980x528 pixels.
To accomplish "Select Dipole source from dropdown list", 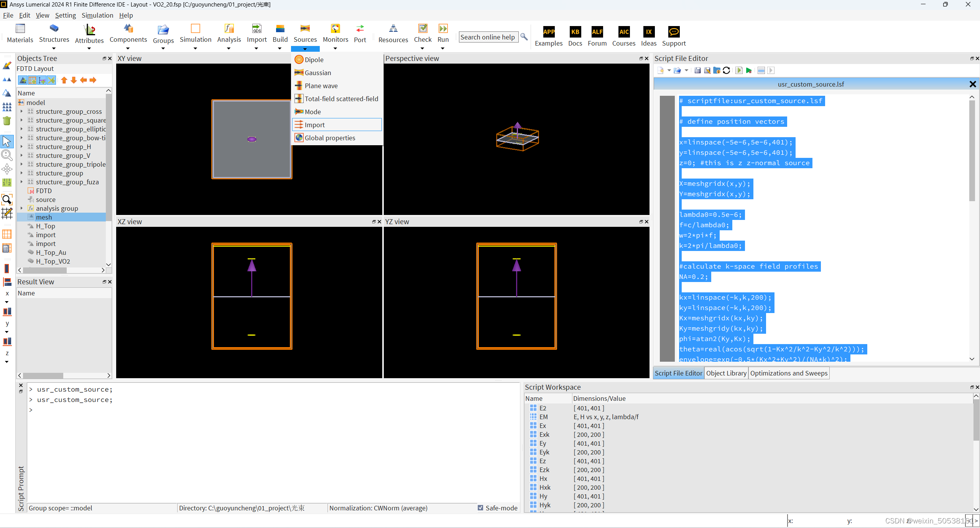I will (314, 60).
